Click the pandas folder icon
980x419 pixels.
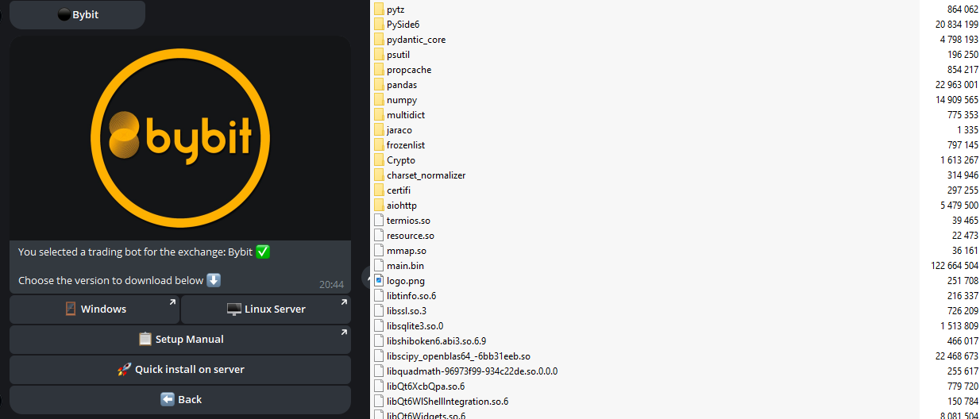[x=379, y=85]
